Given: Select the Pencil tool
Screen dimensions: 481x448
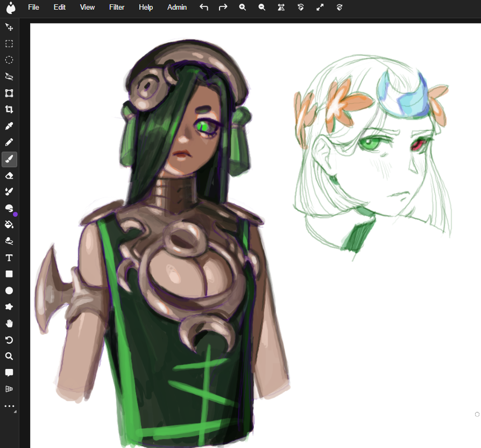Looking at the screenshot, I should click(9, 143).
